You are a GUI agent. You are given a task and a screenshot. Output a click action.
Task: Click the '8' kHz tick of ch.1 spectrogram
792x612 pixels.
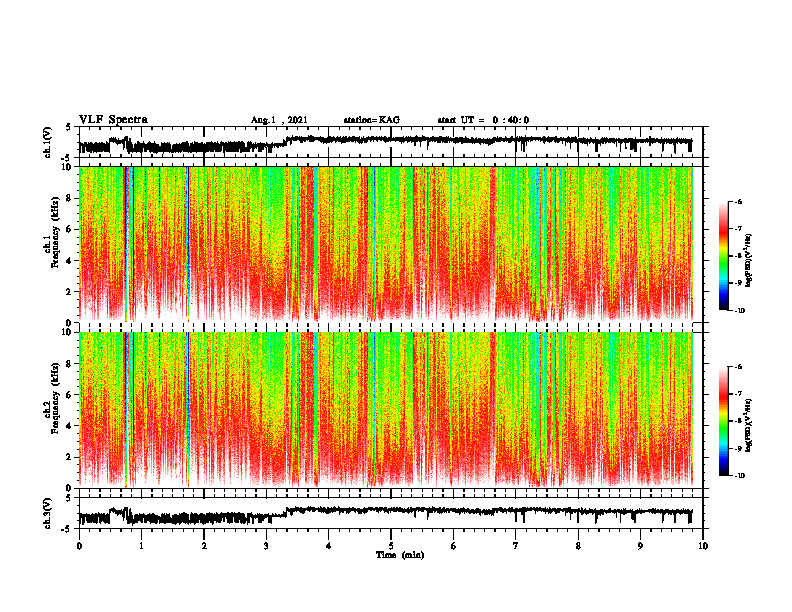tap(70, 198)
